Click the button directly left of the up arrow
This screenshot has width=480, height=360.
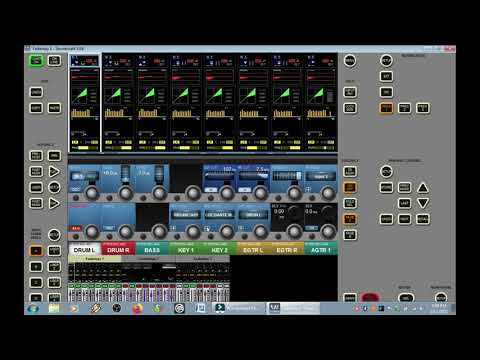tap(404, 188)
